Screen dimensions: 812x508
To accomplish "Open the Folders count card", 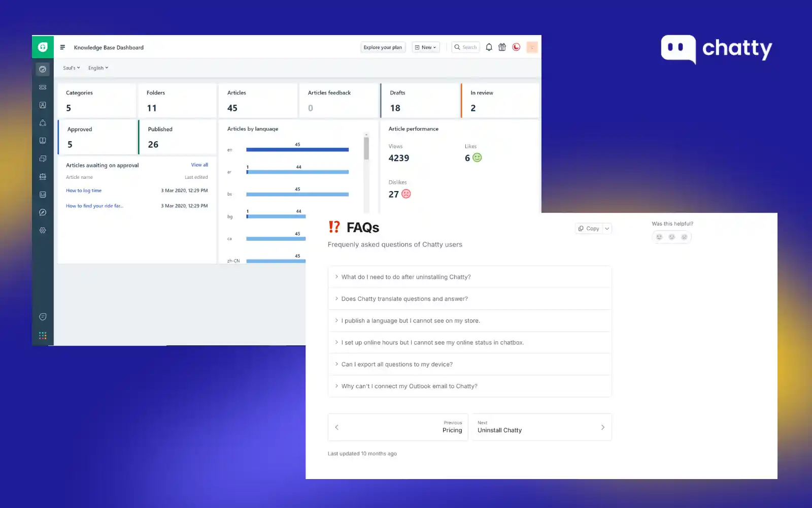I will tap(177, 101).
